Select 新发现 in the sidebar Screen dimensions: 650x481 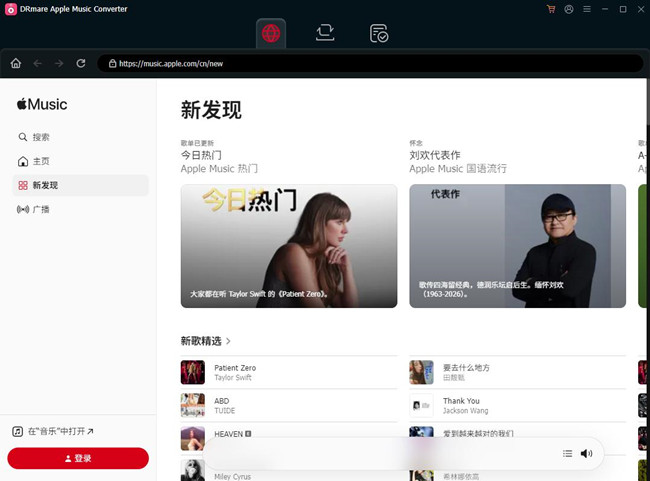tap(80, 185)
